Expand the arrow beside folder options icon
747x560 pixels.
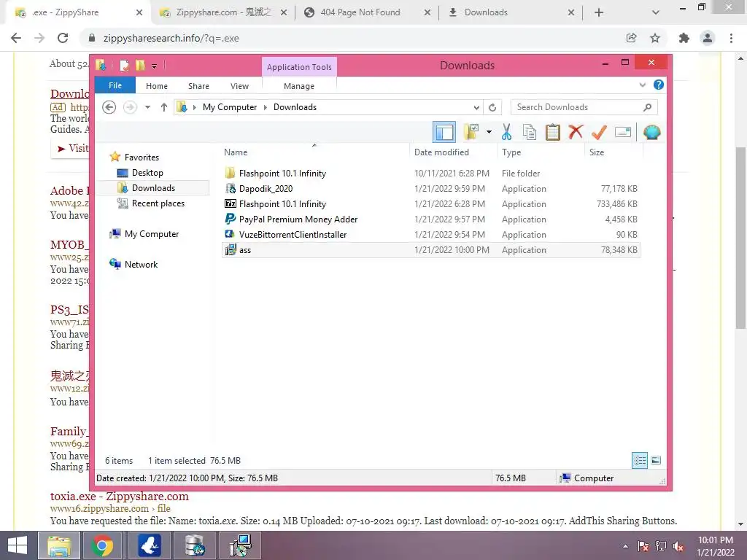[489, 132]
